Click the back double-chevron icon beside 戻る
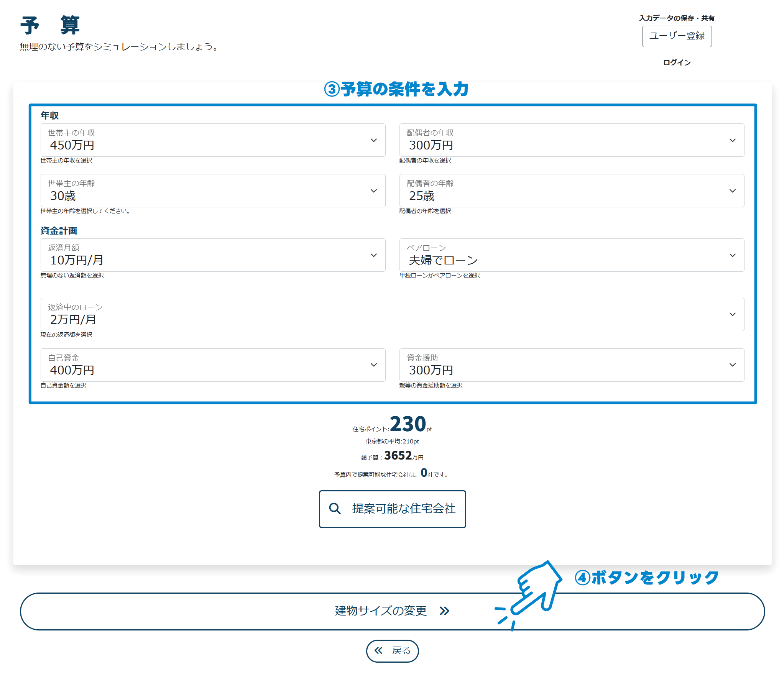 [378, 651]
